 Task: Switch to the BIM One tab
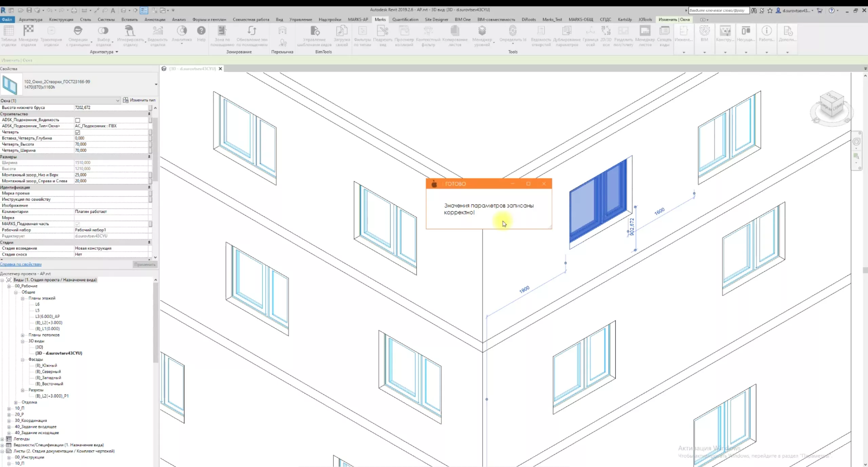[462, 19]
